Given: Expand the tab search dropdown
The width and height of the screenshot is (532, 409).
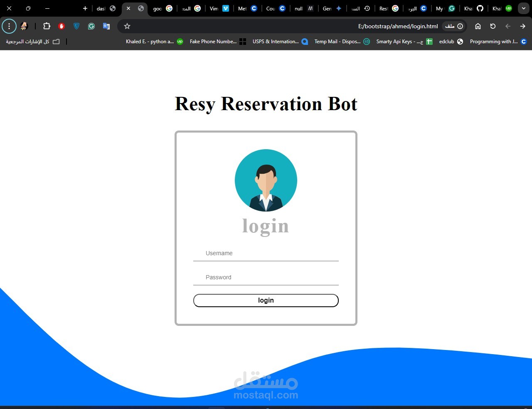Looking at the screenshot, I should point(524,8).
